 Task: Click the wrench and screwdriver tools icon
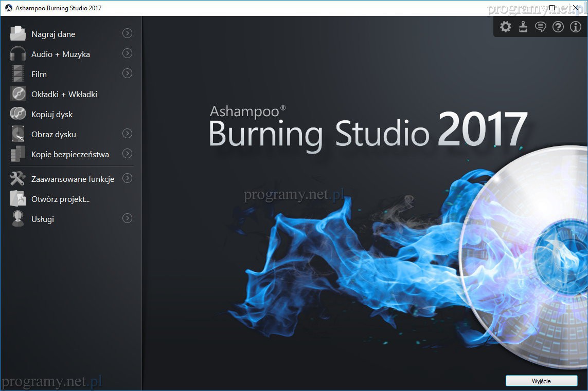point(17,179)
